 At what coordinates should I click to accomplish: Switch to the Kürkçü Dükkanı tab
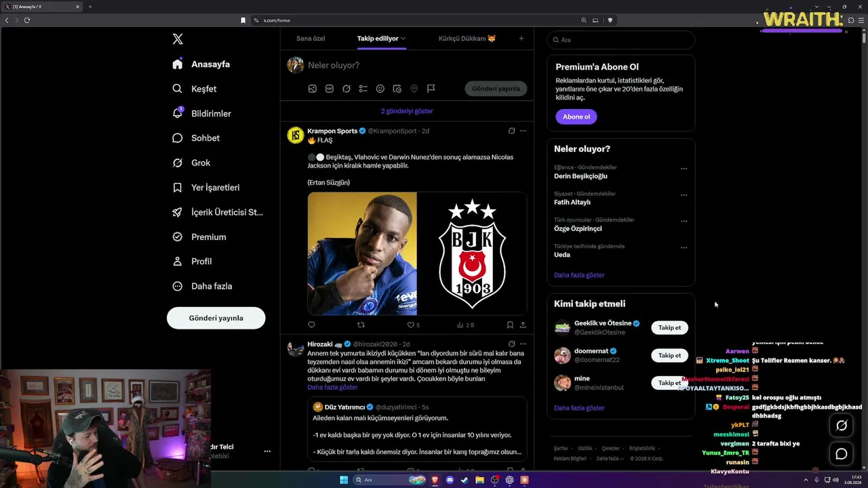(467, 39)
